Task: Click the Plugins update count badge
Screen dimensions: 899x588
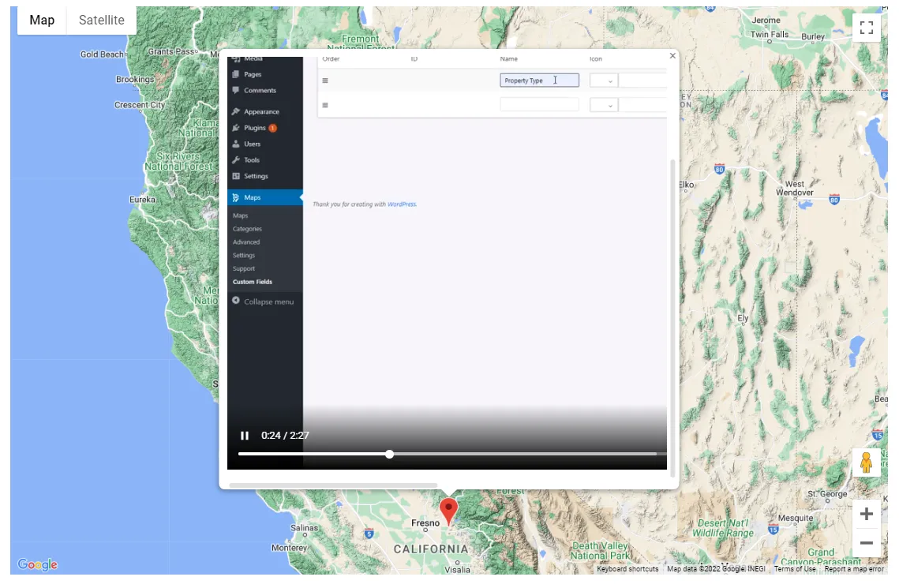Action: (x=273, y=129)
